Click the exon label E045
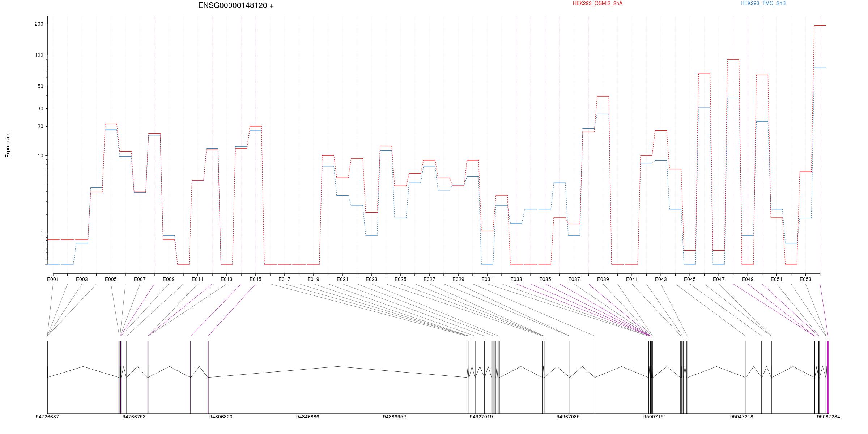This screenshot has width=868, height=434. coord(690,279)
